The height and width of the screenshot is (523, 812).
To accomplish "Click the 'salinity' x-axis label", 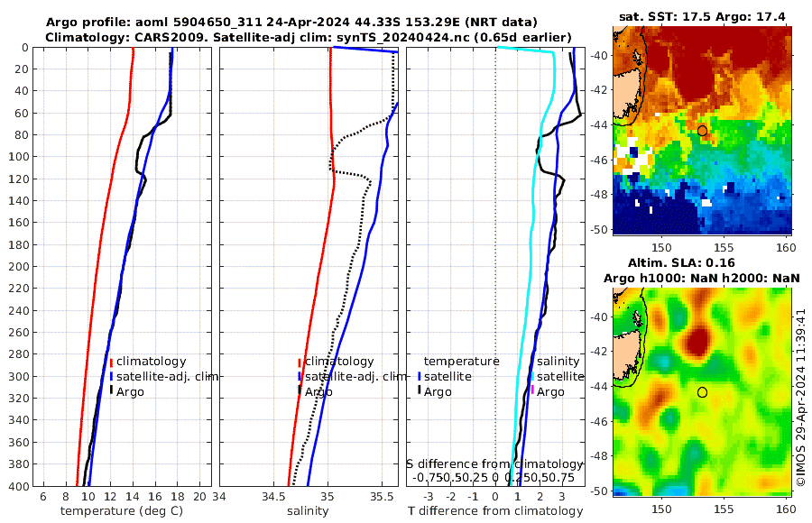I will pos(308,511).
